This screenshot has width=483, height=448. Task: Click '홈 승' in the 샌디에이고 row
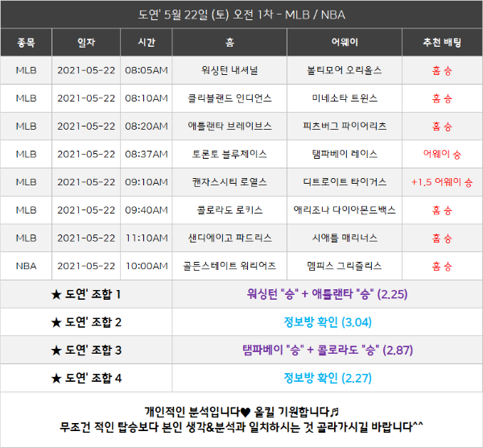[x=442, y=239]
